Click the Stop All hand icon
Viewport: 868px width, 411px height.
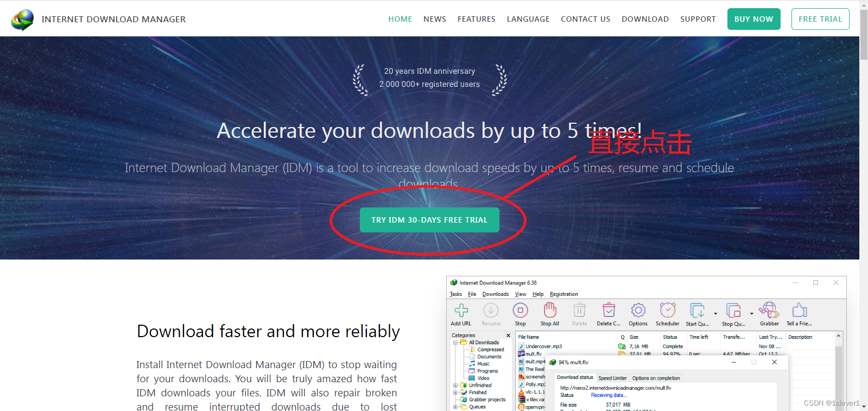[x=550, y=310]
